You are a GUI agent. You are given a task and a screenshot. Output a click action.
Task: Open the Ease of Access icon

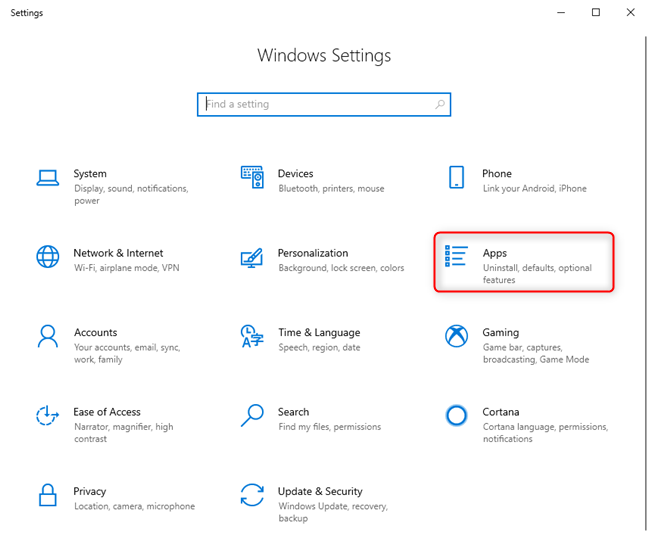click(48, 415)
